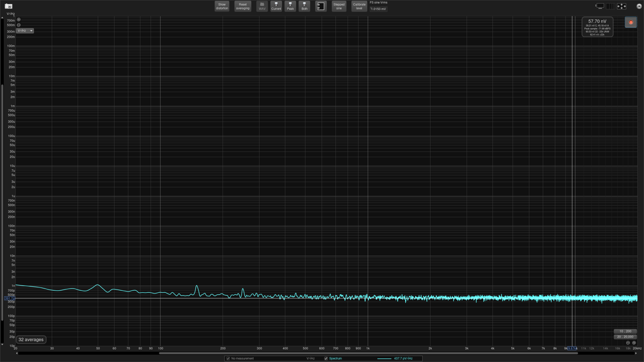Viewport: 644px width, 362px height.
Task: Click the 391.7p cursor level label
Action: (x=9, y=298)
